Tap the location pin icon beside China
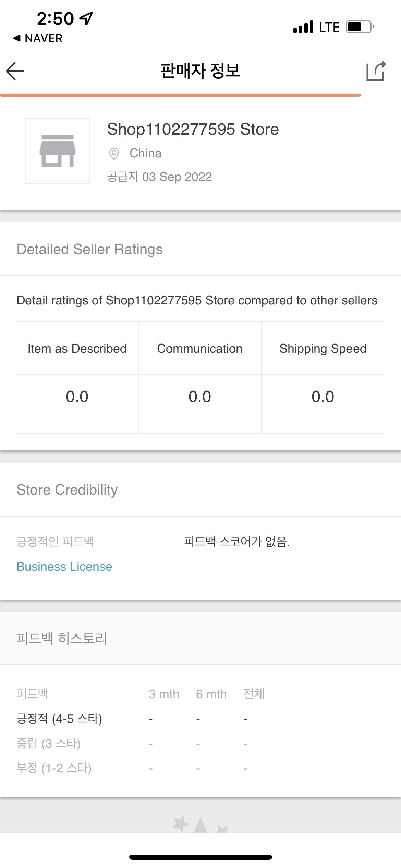The image size is (401, 868). 114,154
